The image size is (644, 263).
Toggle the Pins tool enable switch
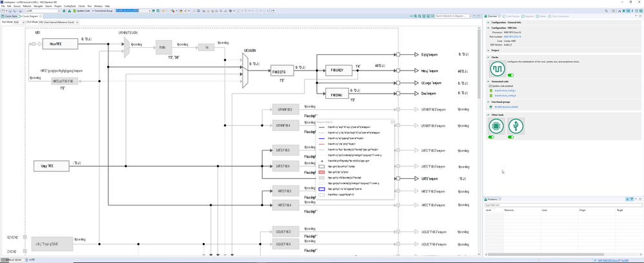click(x=491, y=137)
